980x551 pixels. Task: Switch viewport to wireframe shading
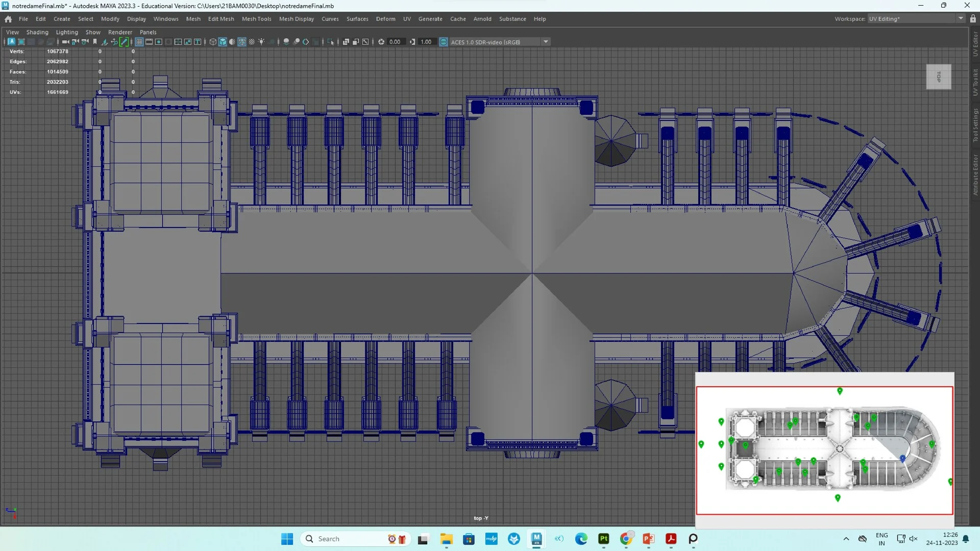click(213, 42)
